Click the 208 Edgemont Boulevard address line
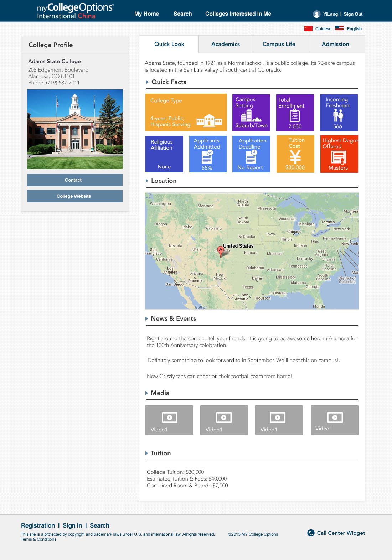Screen dimensions: 392x560 click(58, 70)
